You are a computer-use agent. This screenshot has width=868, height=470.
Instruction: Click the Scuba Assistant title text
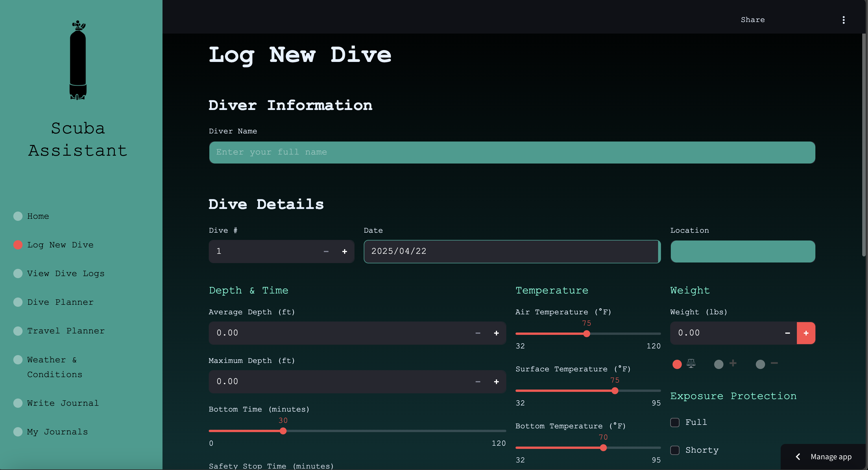point(78,139)
